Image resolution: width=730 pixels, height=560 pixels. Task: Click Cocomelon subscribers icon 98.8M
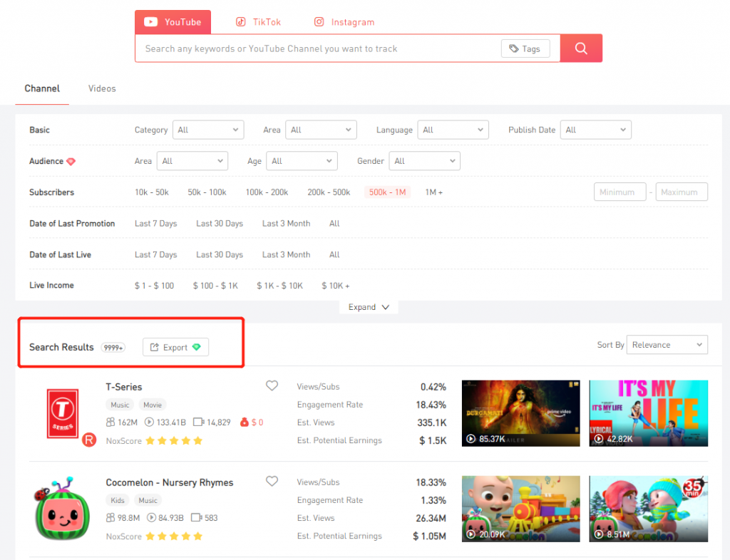coord(110,518)
